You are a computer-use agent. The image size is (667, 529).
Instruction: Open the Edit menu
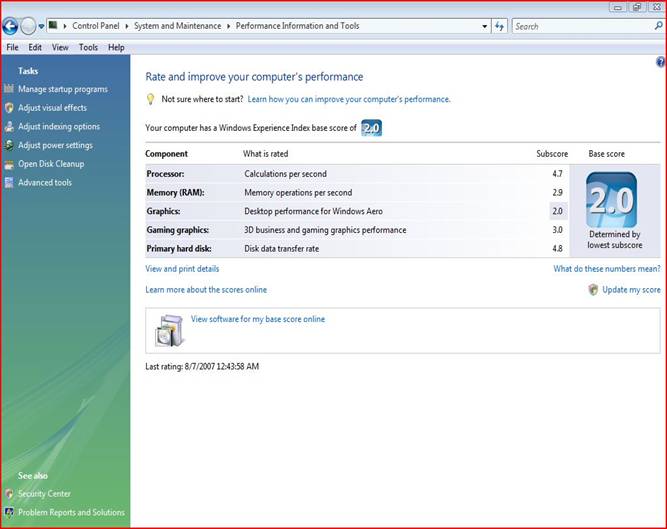click(x=35, y=47)
